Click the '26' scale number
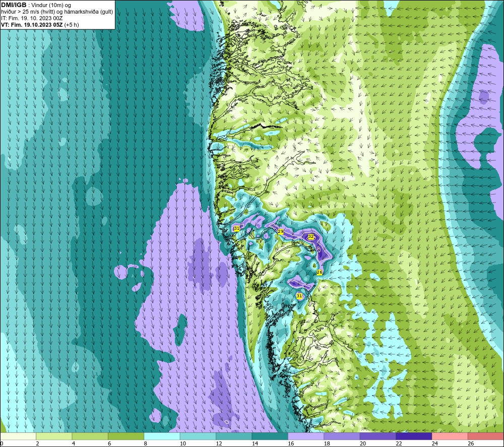 (x=471, y=443)
